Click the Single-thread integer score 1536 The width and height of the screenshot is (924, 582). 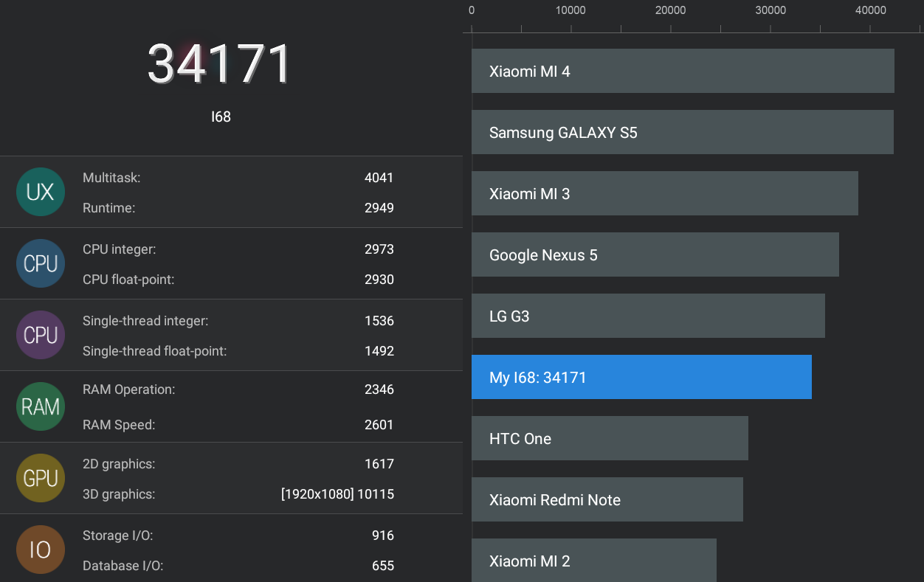[x=379, y=321]
